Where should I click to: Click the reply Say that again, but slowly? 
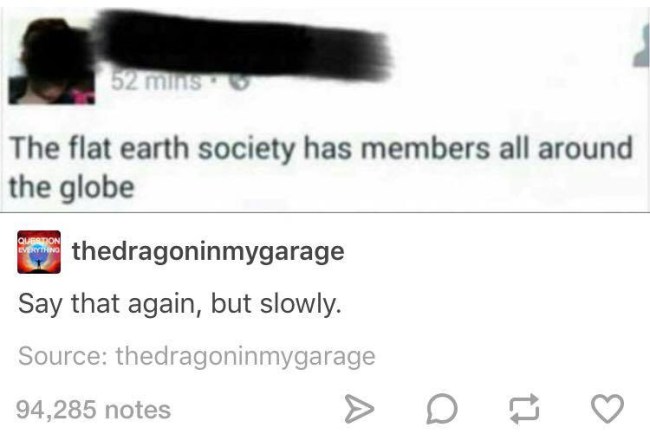click(x=180, y=304)
